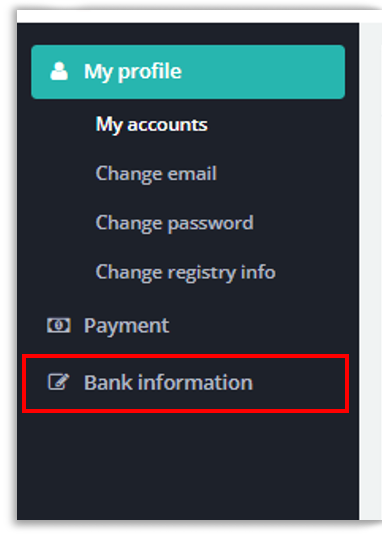
Task: Open the My accounts submenu entry
Action: pos(152,124)
